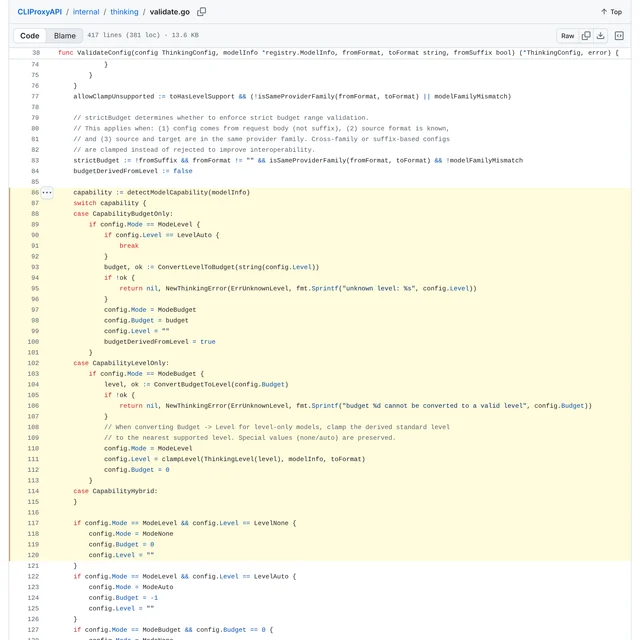Viewport: 640px width, 640px height.
Task: Click 'config.Budget = budget' on line 98
Action: [146, 320]
